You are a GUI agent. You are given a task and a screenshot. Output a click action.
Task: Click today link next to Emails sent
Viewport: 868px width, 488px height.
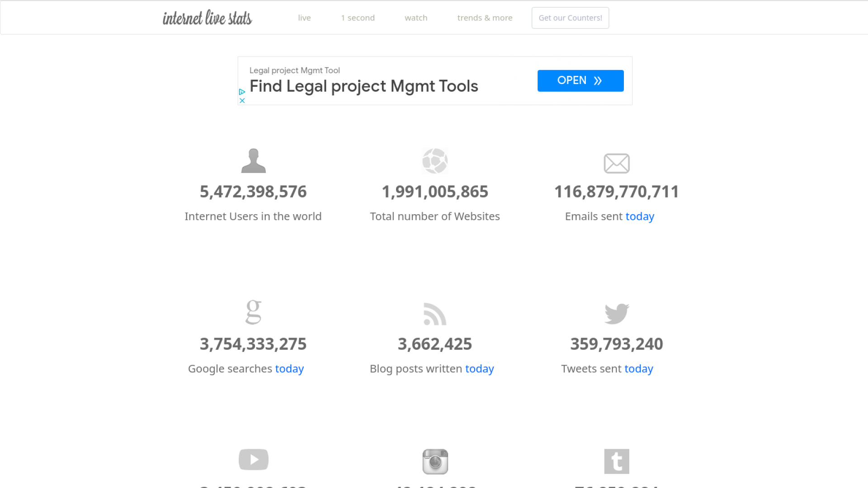640,216
